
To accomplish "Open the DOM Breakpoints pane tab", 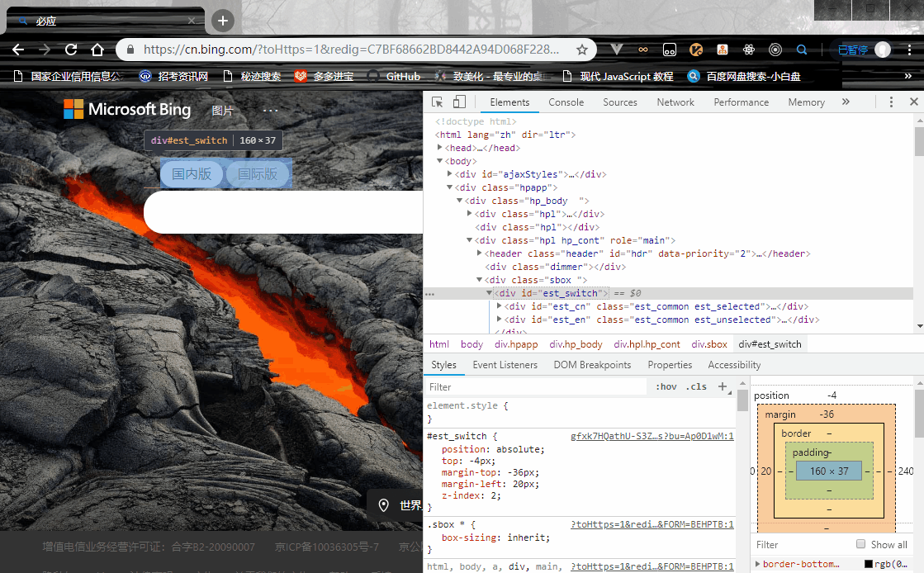I will click(x=592, y=365).
